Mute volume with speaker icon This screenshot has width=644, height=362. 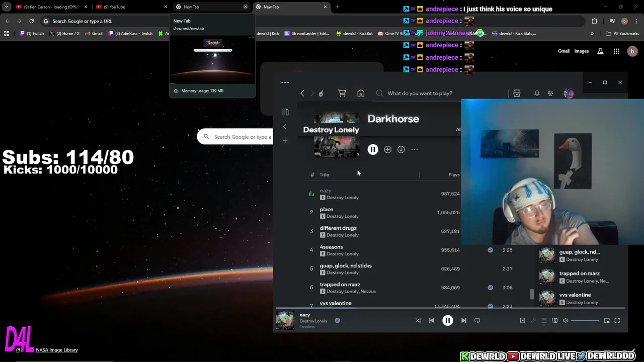[566, 320]
